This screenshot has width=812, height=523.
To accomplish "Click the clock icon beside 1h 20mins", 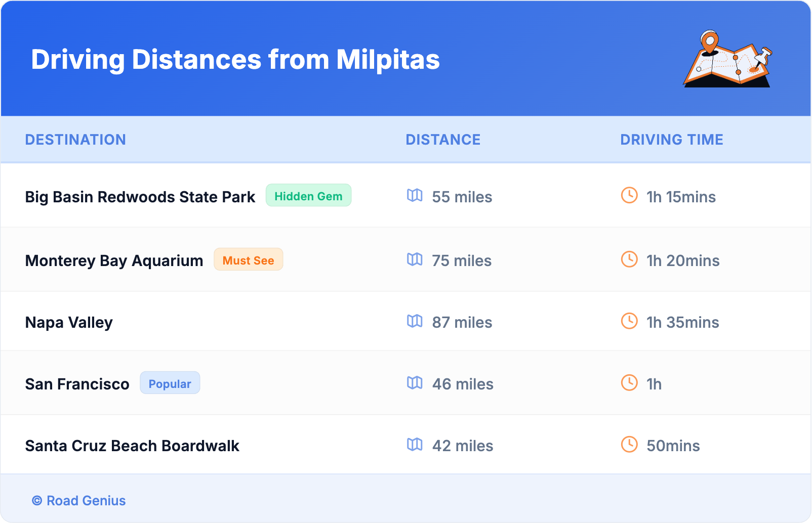I will click(x=629, y=259).
